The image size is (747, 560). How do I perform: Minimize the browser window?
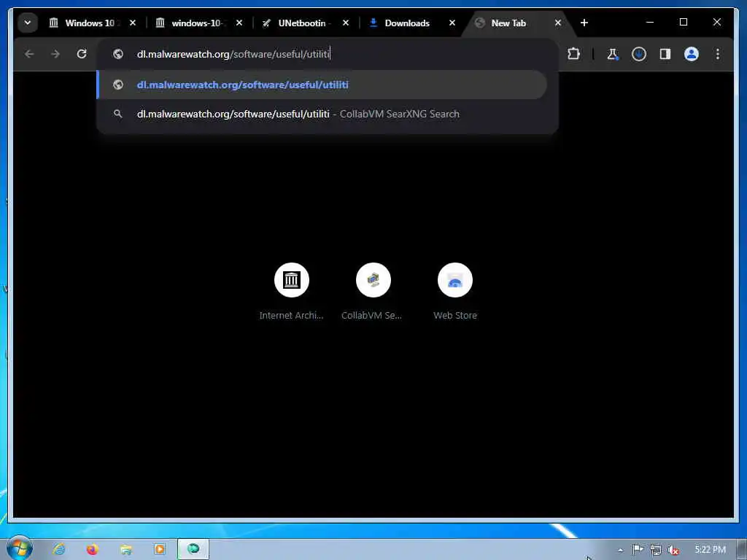click(x=650, y=23)
